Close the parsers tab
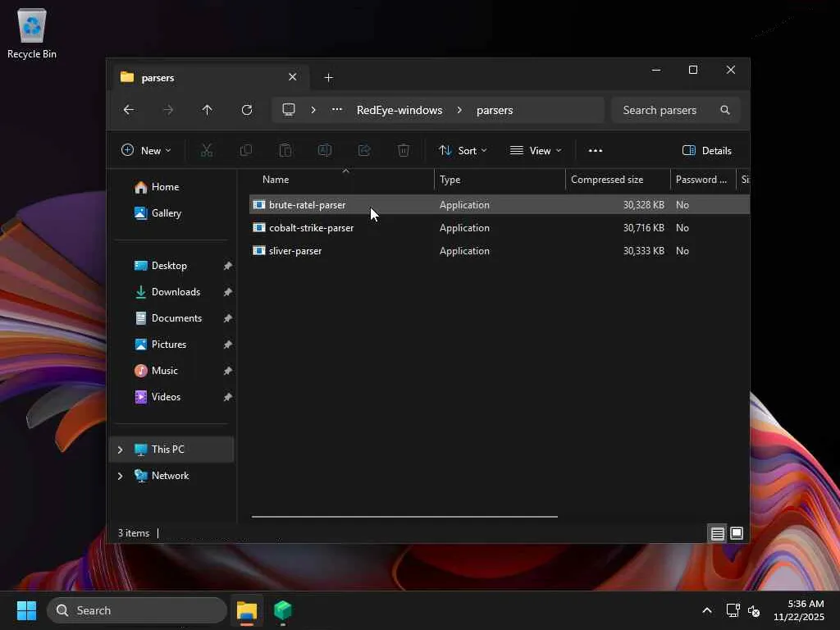The image size is (840, 630). 293,77
